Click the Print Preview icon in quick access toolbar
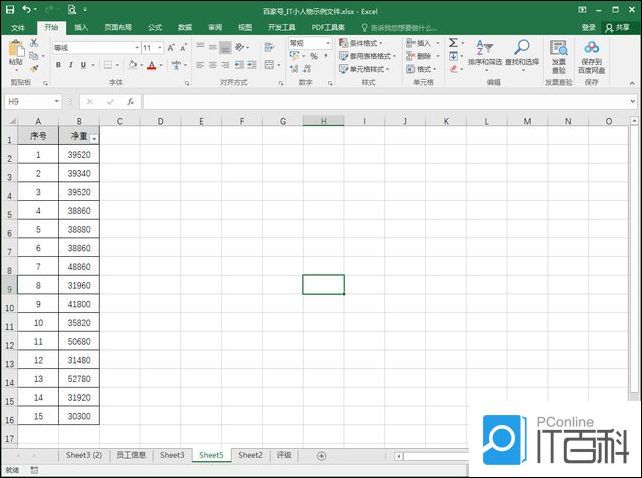 72,9
